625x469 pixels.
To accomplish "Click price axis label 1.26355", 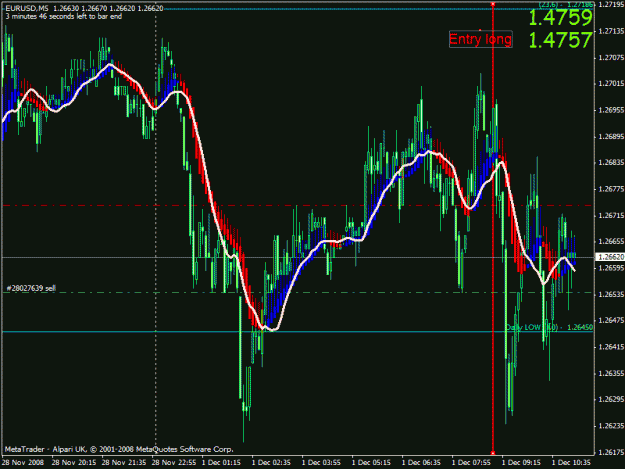I will pyautogui.click(x=611, y=373).
